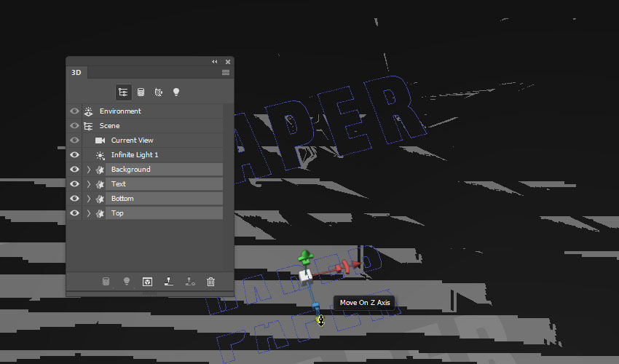
Task: Click the blue Z axis move handle
Action: [320, 320]
